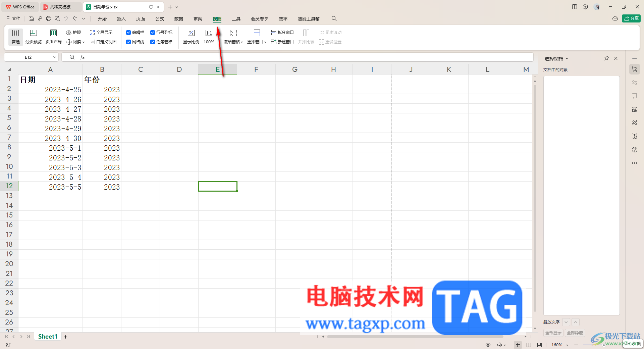Click the print preview icon
644x349 pixels.
pos(57,19)
